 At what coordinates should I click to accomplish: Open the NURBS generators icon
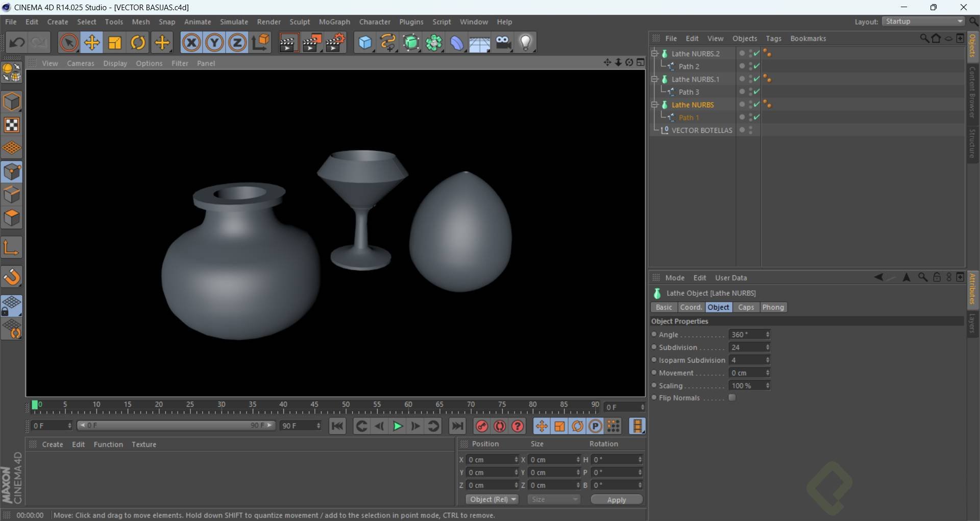click(411, 43)
